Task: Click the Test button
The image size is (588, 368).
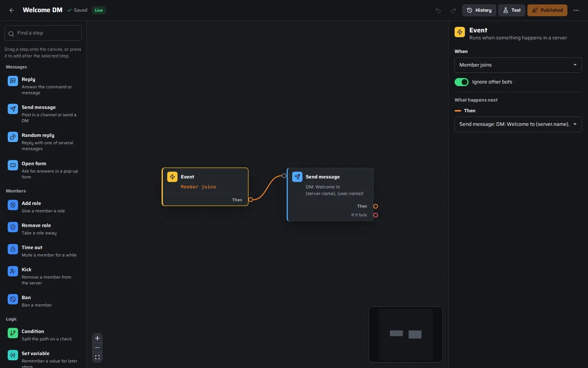Action: (512, 10)
